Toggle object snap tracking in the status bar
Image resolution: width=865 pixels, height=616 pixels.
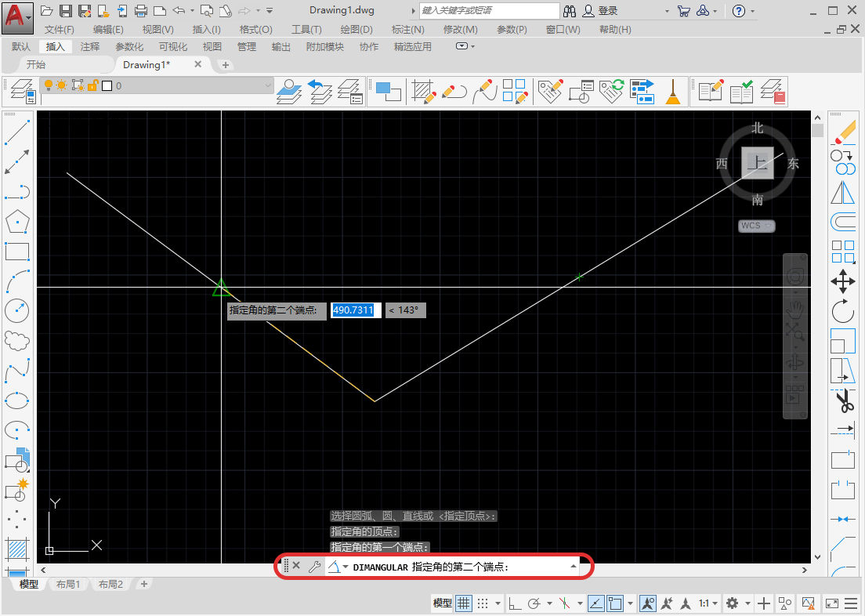[595, 603]
